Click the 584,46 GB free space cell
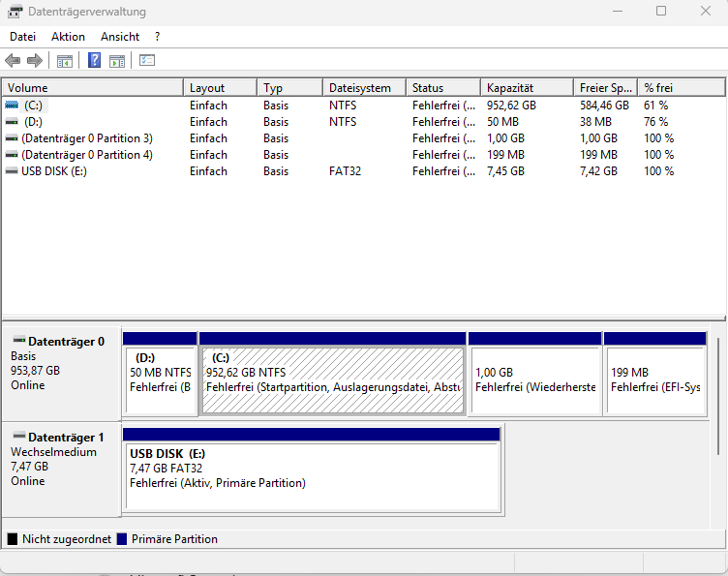The image size is (728, 576). coord(604,106)
